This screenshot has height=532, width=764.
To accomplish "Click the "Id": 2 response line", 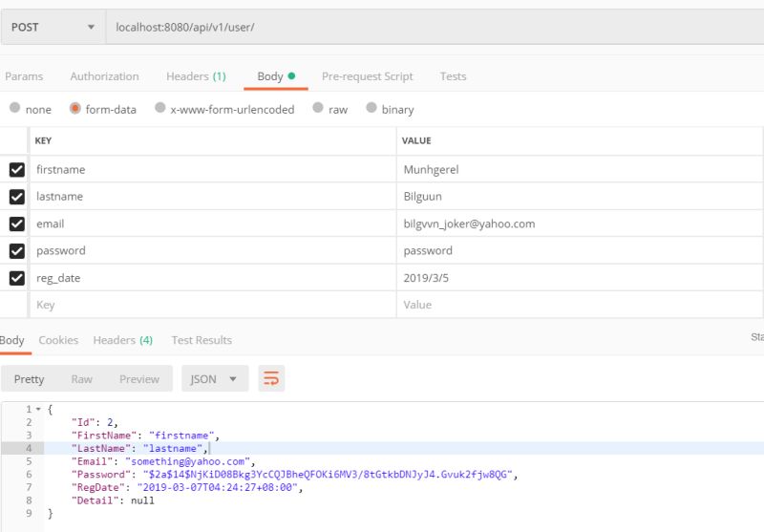I will pos(95,422).
